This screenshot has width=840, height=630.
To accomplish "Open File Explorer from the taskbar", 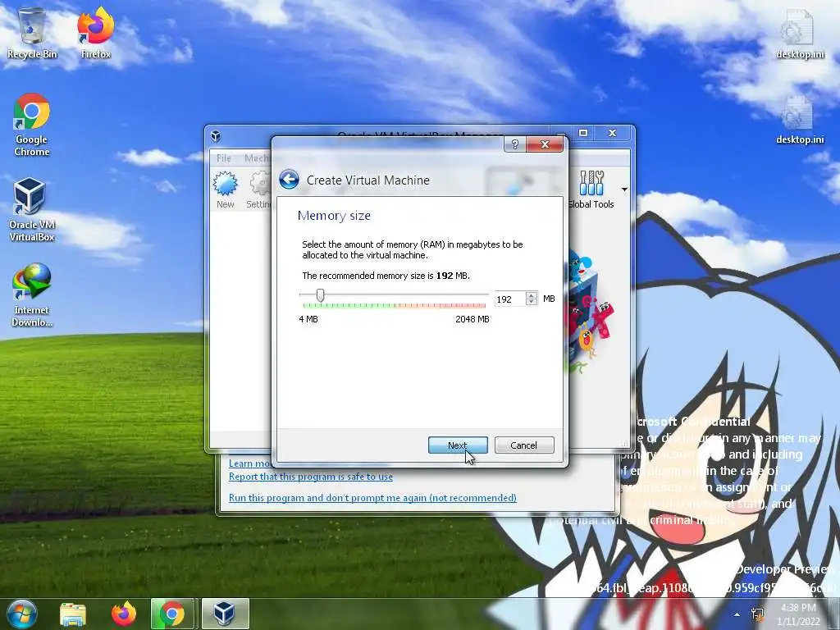I will 73,614.
